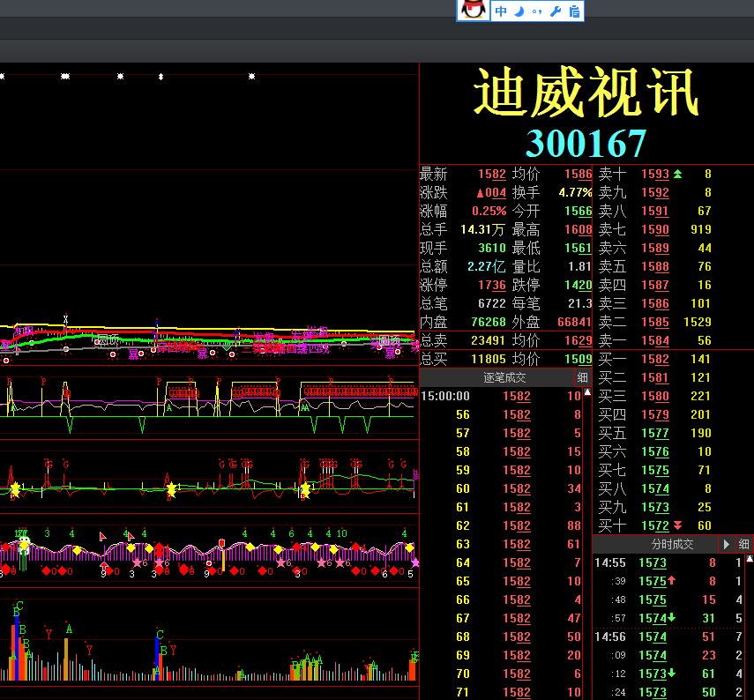The image size is (754, 700).
Task: Click the 量比 value 1.81
Action: [579, 266]
